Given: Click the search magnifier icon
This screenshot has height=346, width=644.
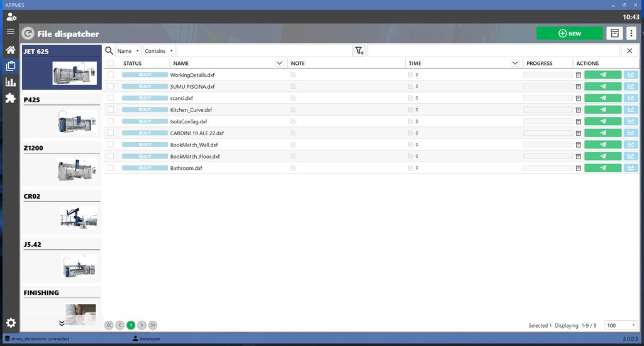Looking at the screenshot, I should click(109, 50).
